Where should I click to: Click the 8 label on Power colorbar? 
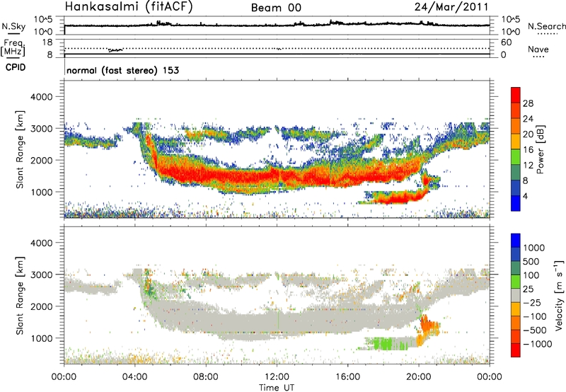(x=526, y=181)
